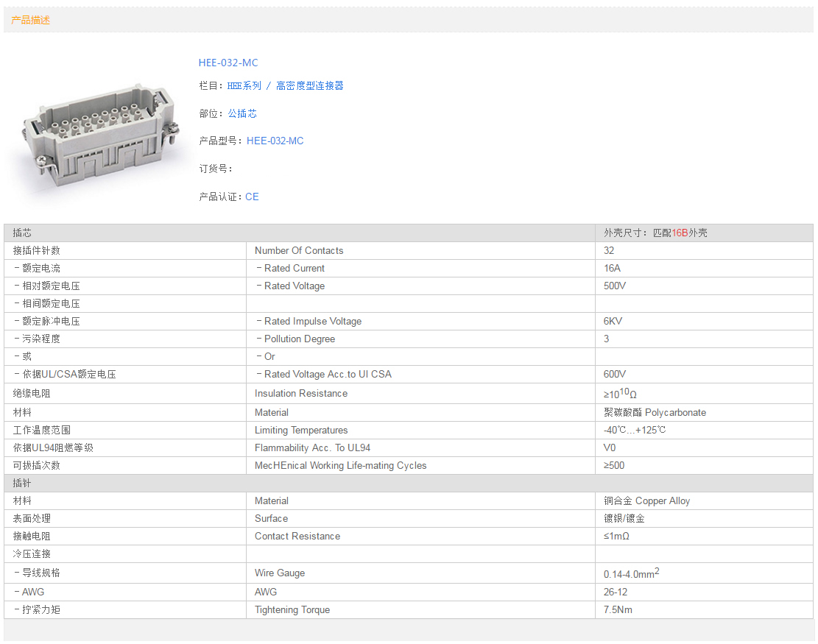Click the red 16B shell size text

point(680,233)
